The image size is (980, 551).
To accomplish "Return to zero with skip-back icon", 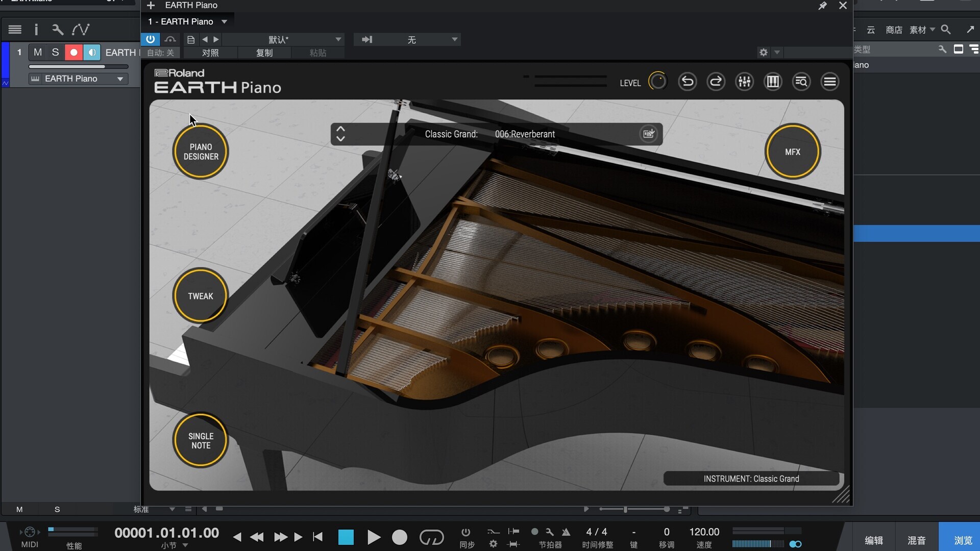I will coord(317,537).
